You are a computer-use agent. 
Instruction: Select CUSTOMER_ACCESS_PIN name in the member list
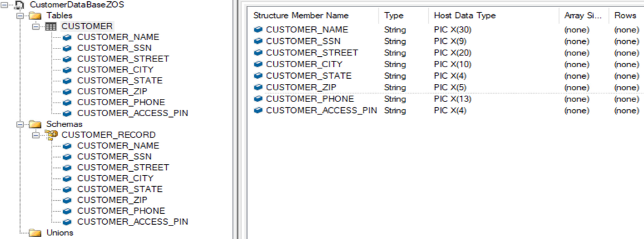(x=322, y=110)
